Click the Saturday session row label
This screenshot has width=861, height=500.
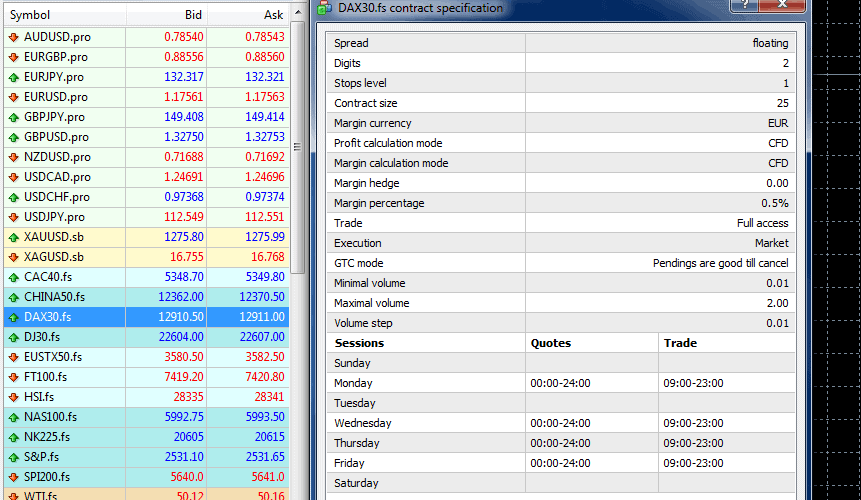coord(356,484)
